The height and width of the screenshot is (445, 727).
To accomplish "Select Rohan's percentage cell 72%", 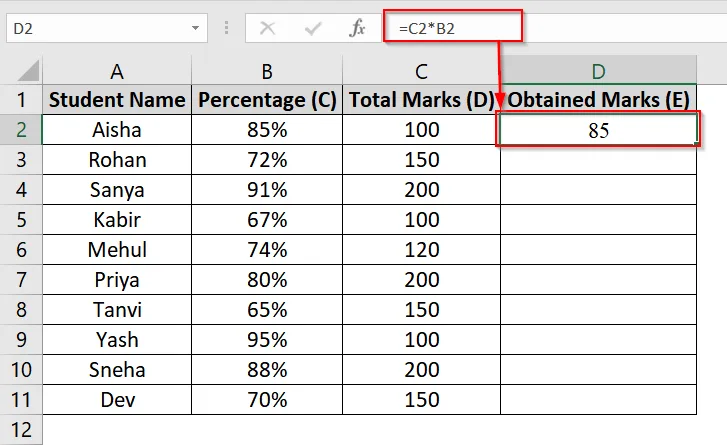I will [267, 159].
